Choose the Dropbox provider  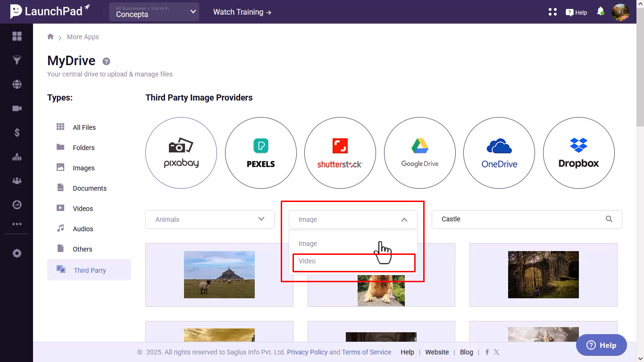(x=579, y=153)
